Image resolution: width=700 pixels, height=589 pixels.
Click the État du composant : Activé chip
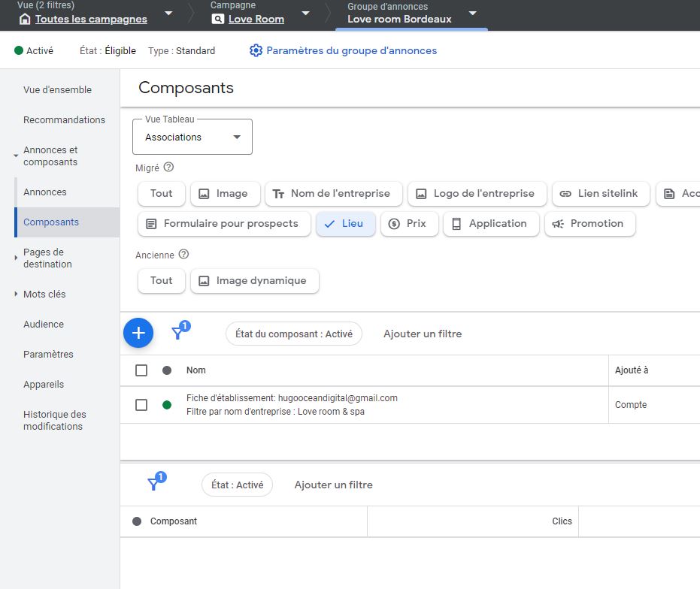click(293, 334)
